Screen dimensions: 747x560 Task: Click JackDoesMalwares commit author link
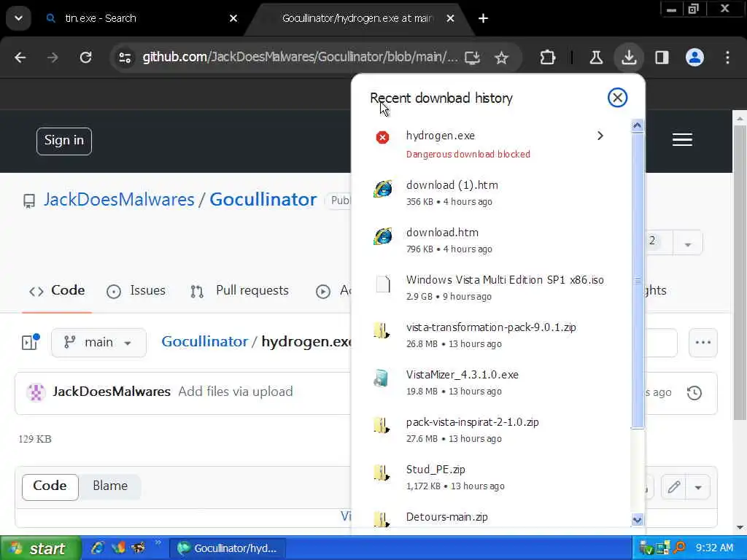(x=112, y=392)
